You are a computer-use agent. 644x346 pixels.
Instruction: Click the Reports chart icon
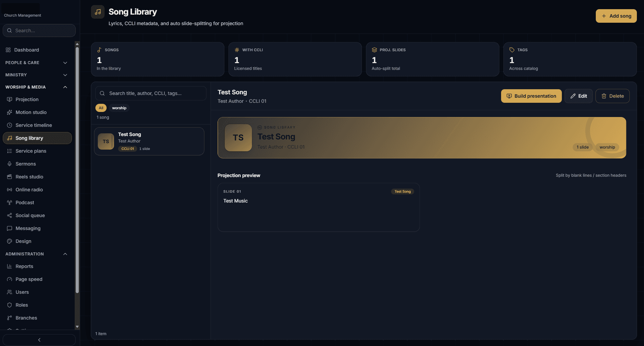coord(10,266)
